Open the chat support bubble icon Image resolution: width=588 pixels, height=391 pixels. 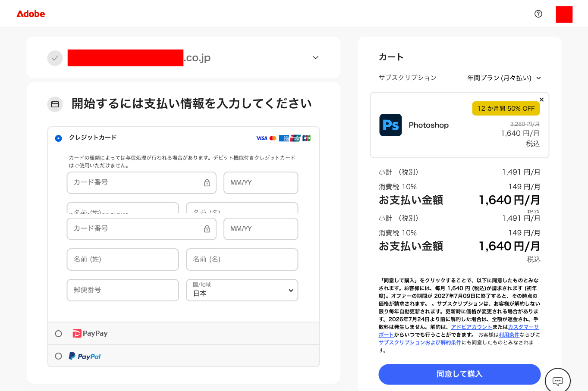click(558, 381)
